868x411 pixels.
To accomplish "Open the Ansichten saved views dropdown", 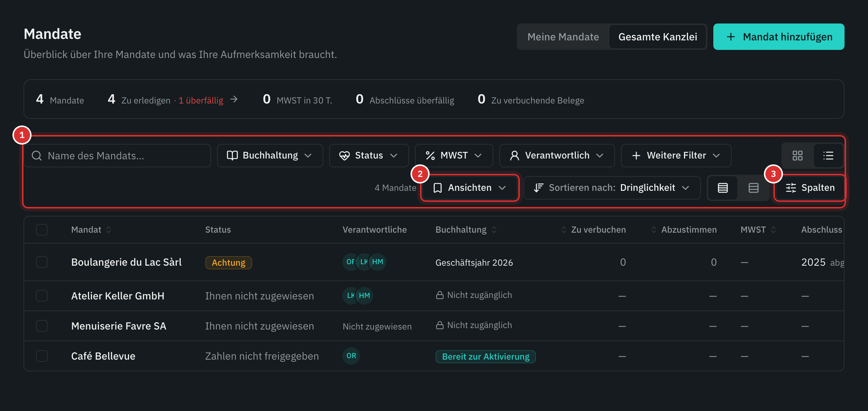I will [x=470, y=188].
